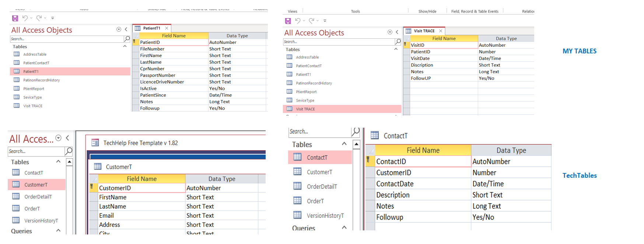The image size is (644, 244).
Task: Click the Save icon above the PatientT1 table window
Action: coord(15,18)
